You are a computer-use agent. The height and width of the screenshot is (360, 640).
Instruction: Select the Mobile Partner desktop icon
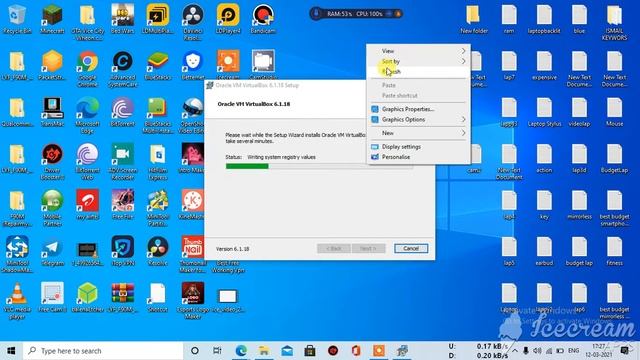(52, 208)
